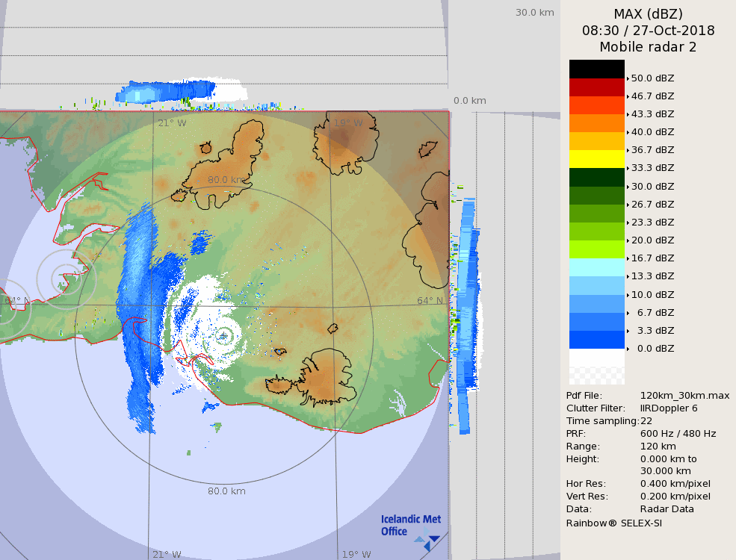
Task: Click the arrow marker beside 0.0 dBZ
Action: click(x=628, y=349)
